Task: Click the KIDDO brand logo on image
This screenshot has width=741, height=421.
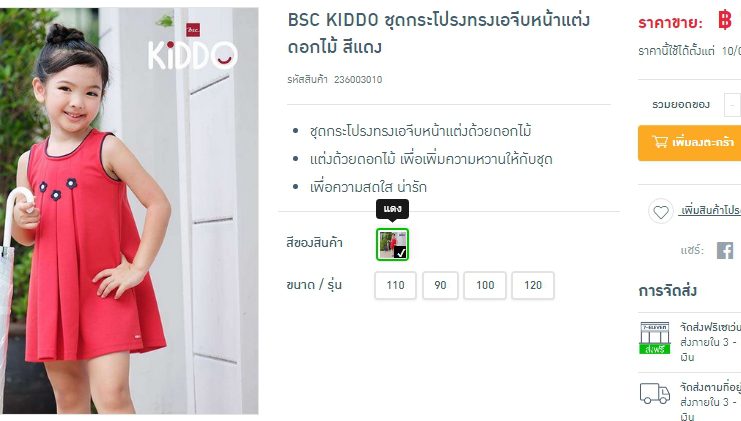Action: (x=192, y=48)
